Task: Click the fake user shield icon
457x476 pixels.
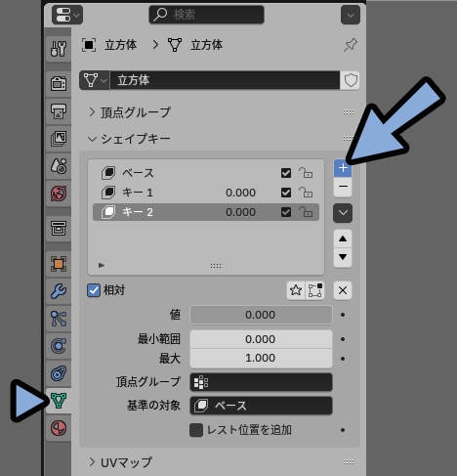Action: (351, 80)
